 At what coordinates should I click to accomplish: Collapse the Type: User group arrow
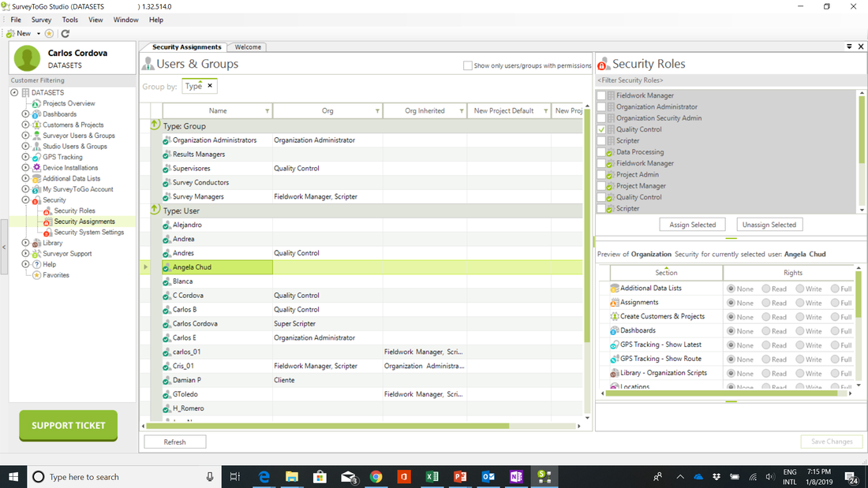[x=155, y=210]
